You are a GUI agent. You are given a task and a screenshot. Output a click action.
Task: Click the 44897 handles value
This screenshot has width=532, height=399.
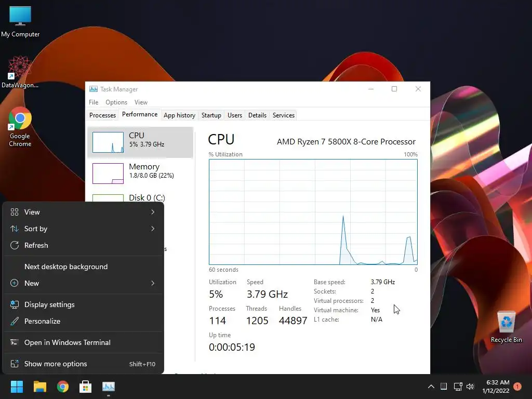[x=293, y=321]
